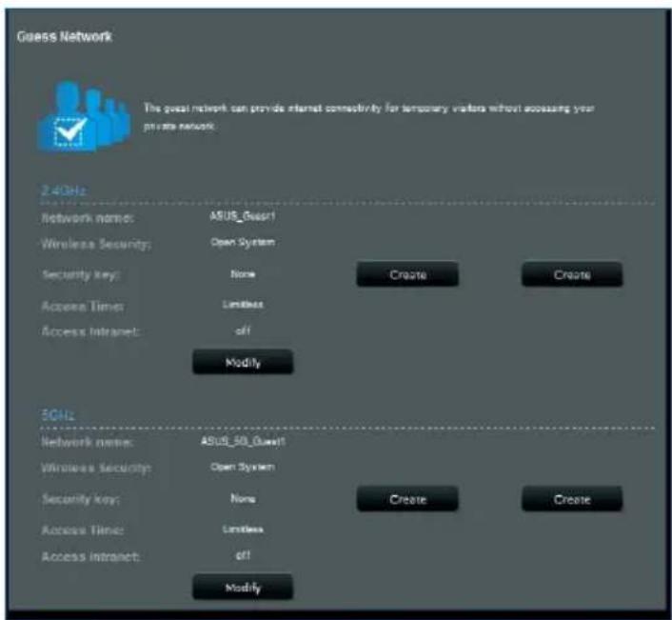The width and height of the screenshot is (672, 620).
Task: Click the first Create button in 5GHz
Action: [407, 499]
